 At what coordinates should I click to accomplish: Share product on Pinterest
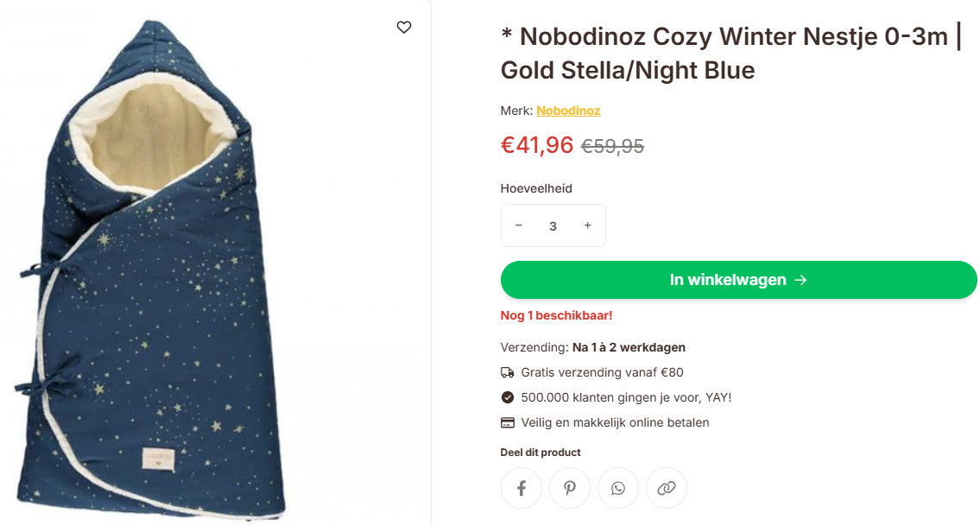[x=570, y=488]
